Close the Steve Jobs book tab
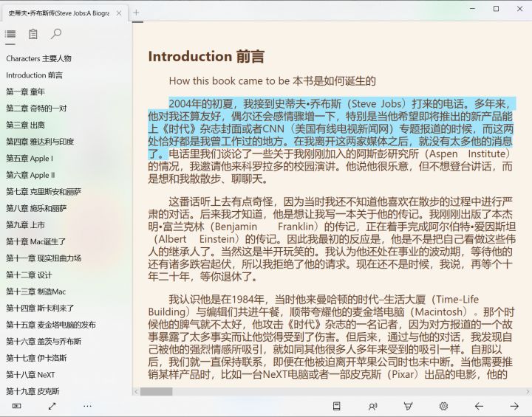The width and height of the screenshot is (532, 417). (x=119, y=13)
